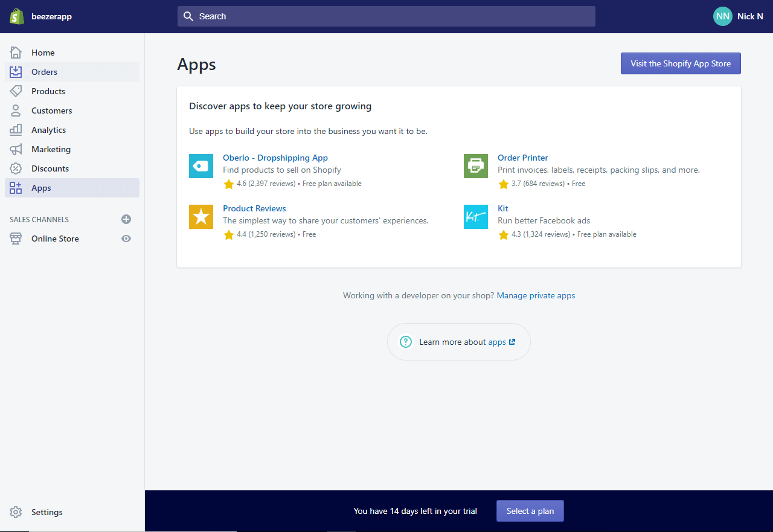
Task: Click the Shopify bag logo icon
Action: [x=16, y=16]
